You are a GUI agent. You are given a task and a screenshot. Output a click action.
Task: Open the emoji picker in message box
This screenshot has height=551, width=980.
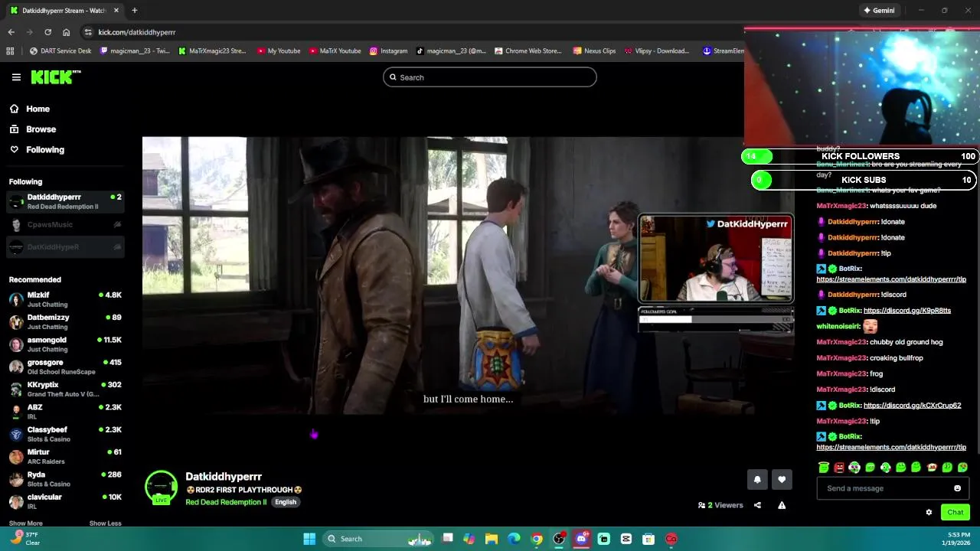point(957,488)
